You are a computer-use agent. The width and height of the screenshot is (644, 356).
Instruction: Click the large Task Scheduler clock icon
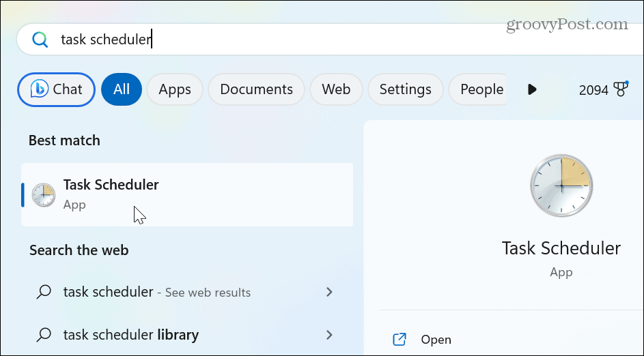tap(561, 186)
